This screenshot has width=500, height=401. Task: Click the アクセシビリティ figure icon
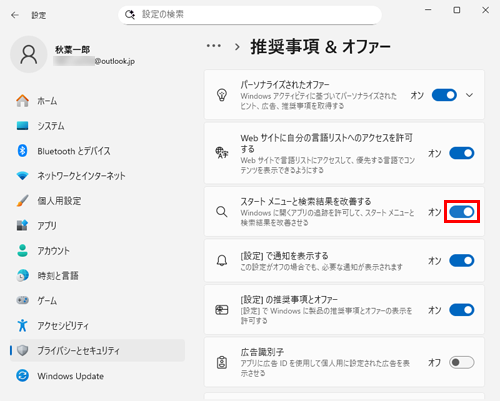point(22,325)
